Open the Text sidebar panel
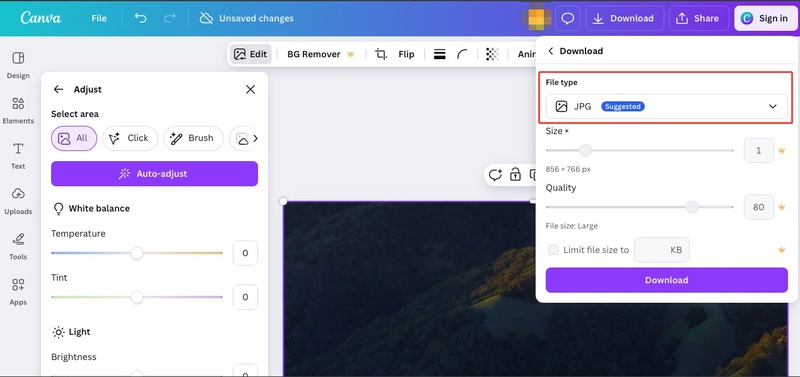800x377 pixels. click(x=18, y=156)
